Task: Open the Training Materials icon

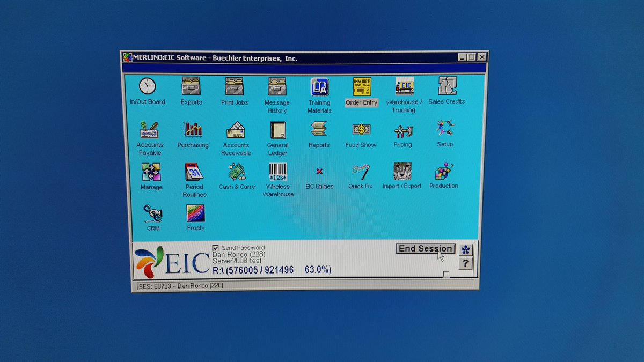Action: (x=319, y=86)
